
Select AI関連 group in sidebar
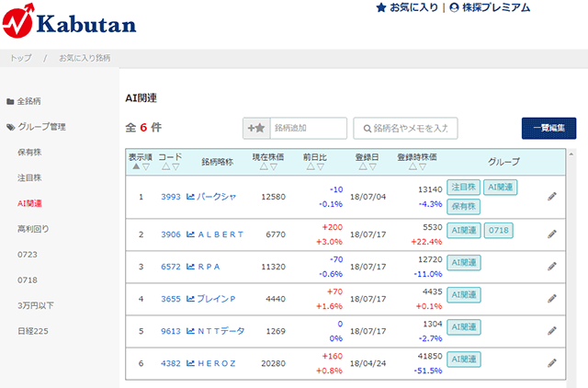[29, 203]
